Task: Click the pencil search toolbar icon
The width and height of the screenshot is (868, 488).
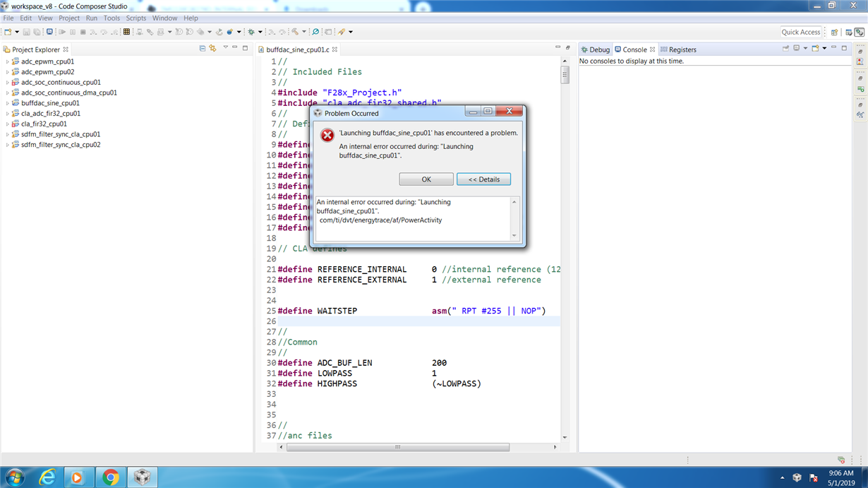Action: pyautogui.click(x=342, y=32)
